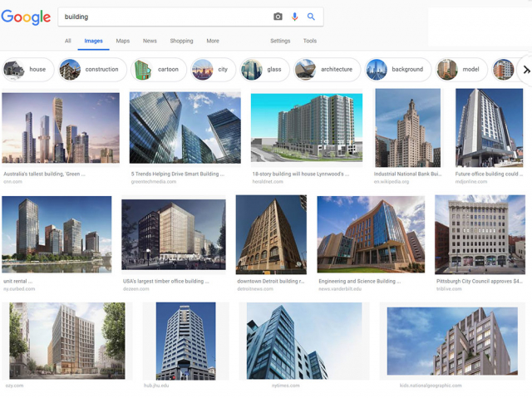Click the en.wikipedia.org source text
The height and width of the screenshot is (398, 532).
point(392,182)
